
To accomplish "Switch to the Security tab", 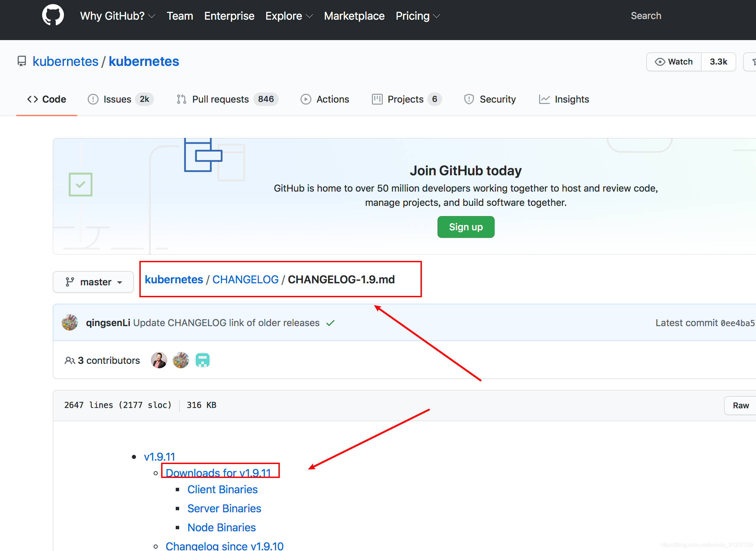I will tap(490, 99).
